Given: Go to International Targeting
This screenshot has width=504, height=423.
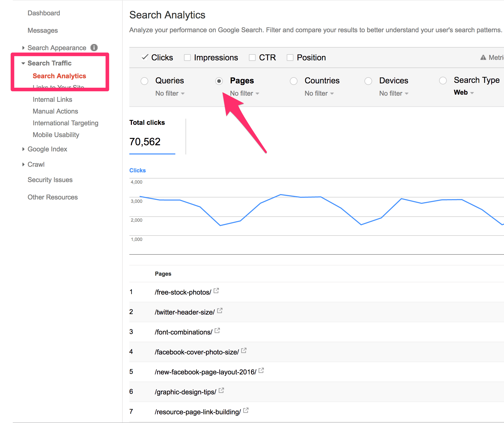Looking at the screenshot, I should click(65, 123).
